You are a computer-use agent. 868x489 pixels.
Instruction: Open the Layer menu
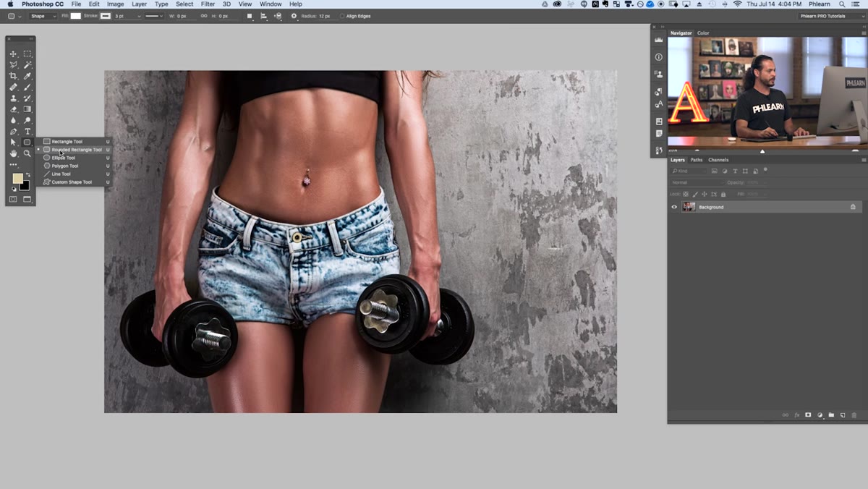click(x=139, y=4)
